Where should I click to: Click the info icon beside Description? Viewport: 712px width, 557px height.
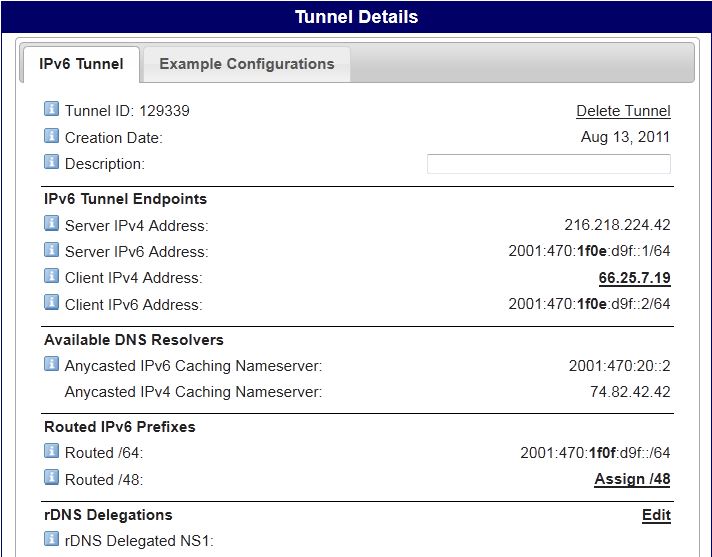pos(52,162)
